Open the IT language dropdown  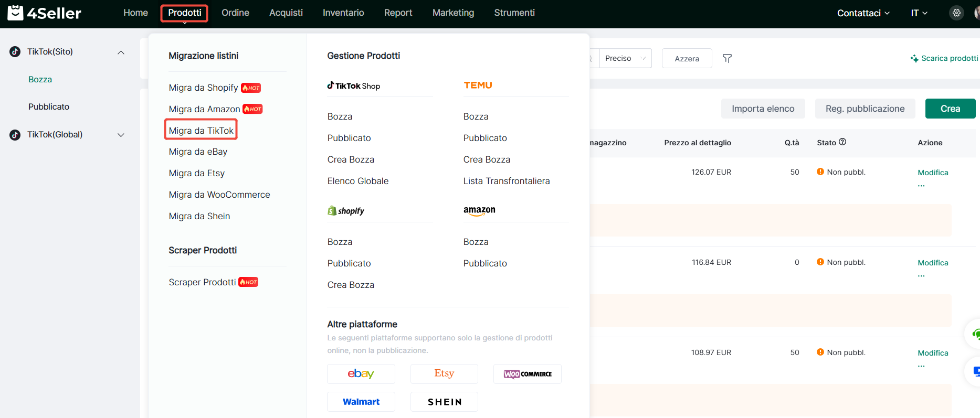point(919,13)
